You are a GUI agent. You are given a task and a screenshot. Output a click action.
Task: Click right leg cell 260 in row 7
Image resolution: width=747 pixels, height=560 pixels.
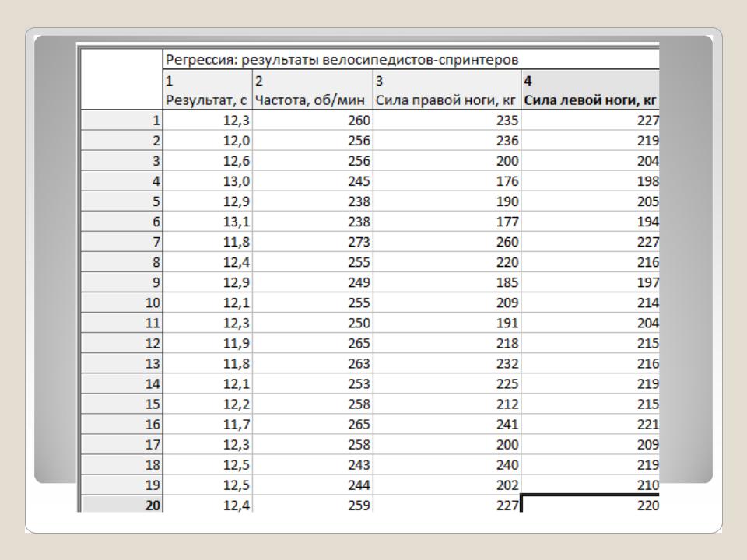(447, 242)
